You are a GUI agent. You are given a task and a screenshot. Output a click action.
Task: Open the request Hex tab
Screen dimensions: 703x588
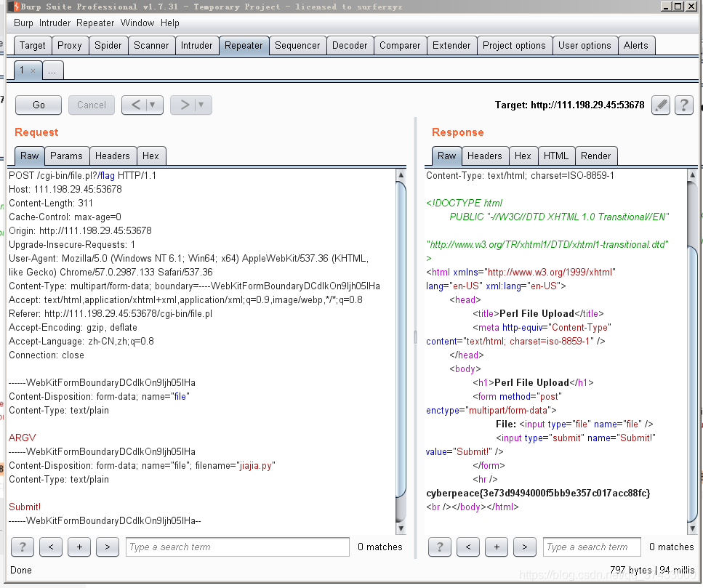click(150, 156)
